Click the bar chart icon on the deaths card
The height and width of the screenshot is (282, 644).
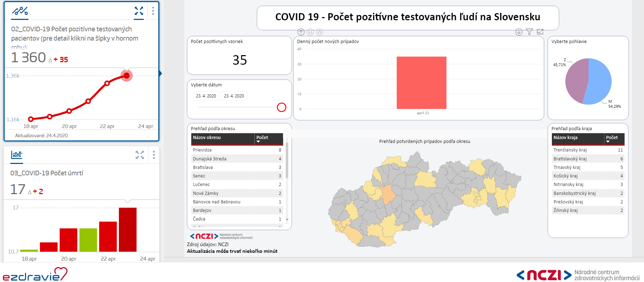(17, 155)
